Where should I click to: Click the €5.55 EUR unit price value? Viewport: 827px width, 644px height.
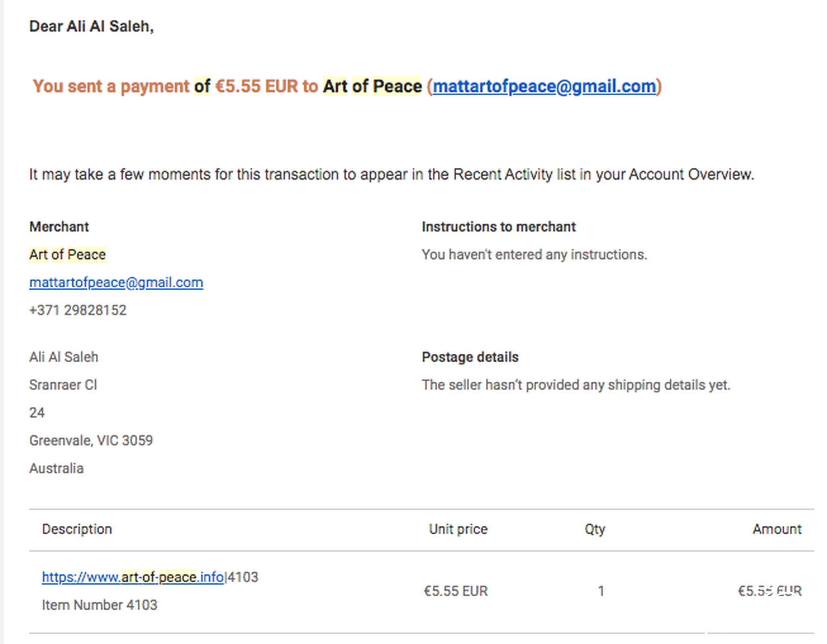(455, 591)
